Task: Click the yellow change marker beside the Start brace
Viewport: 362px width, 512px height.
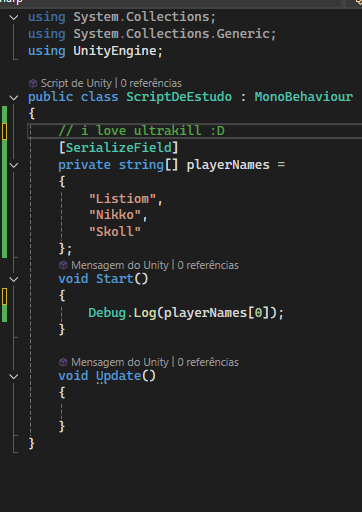Action: [4, 296]
